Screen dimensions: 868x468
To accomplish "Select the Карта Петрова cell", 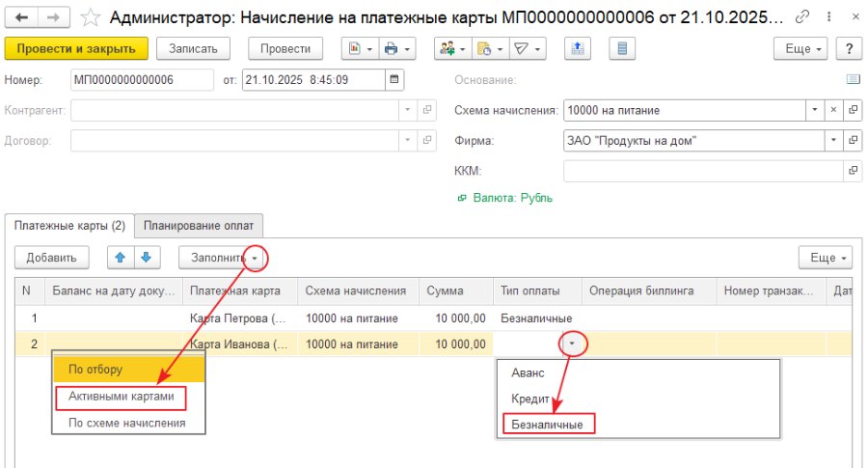I will pyautogui.click(x=240, y=318).
